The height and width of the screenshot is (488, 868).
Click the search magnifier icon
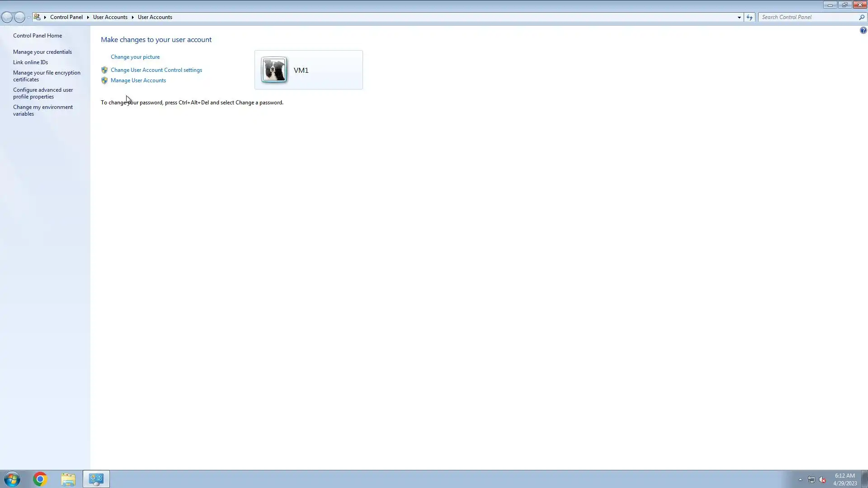pyautogui.click(x=861, y=17)
